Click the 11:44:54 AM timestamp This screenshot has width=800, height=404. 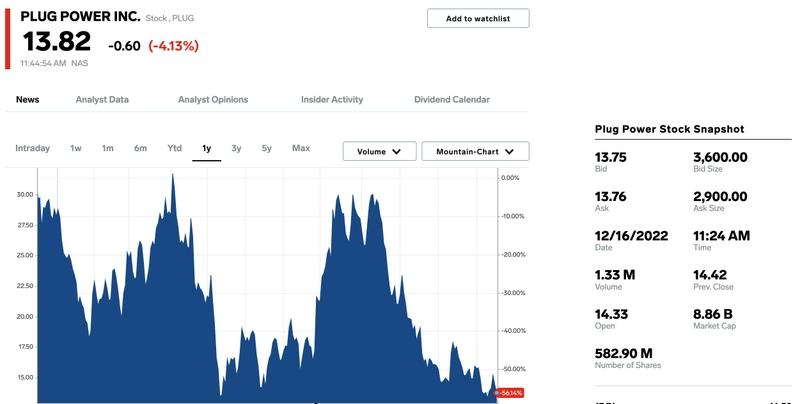(x=43, y=63)
